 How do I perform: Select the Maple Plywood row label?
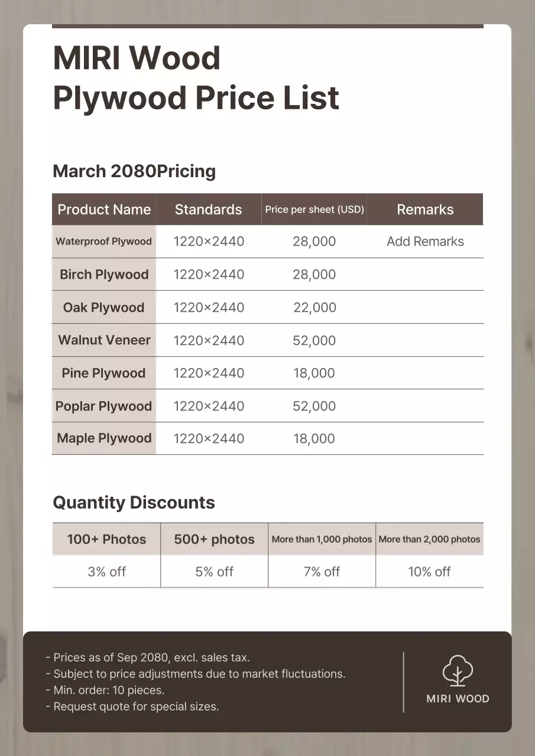(104, 438)
